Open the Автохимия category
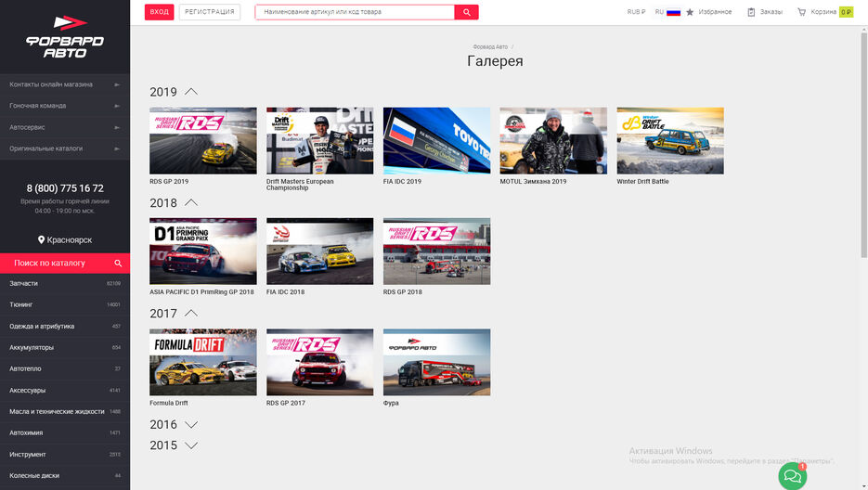868x490 pixels. [x=65, y=433]
